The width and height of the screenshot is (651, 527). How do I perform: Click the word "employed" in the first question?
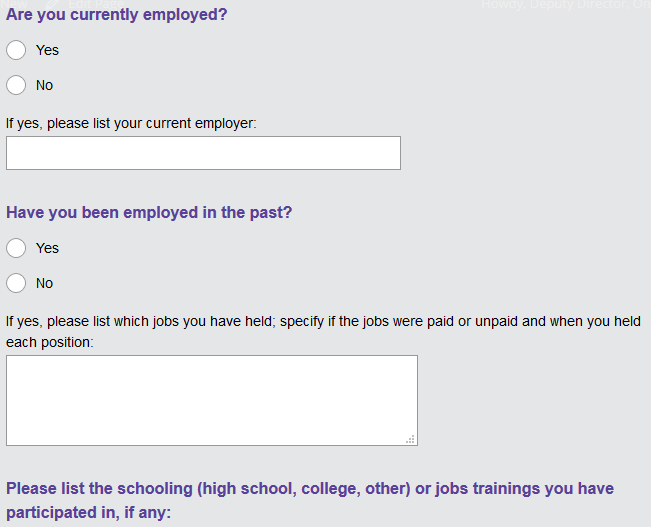click(186, 15)
